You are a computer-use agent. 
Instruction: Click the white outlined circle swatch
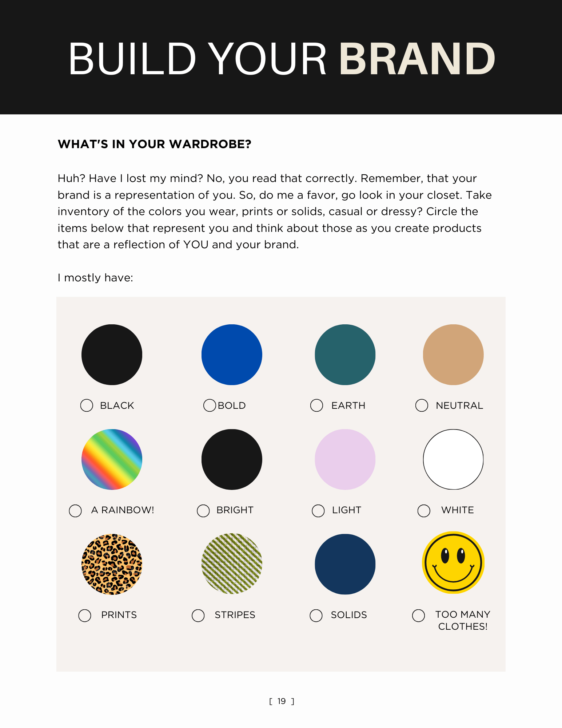click(453, 459)
